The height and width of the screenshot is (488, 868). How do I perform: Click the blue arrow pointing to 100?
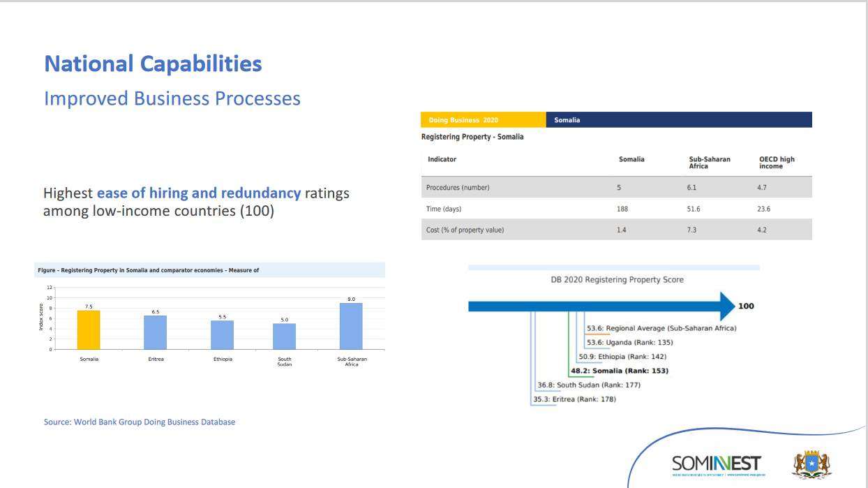(601, 306)
